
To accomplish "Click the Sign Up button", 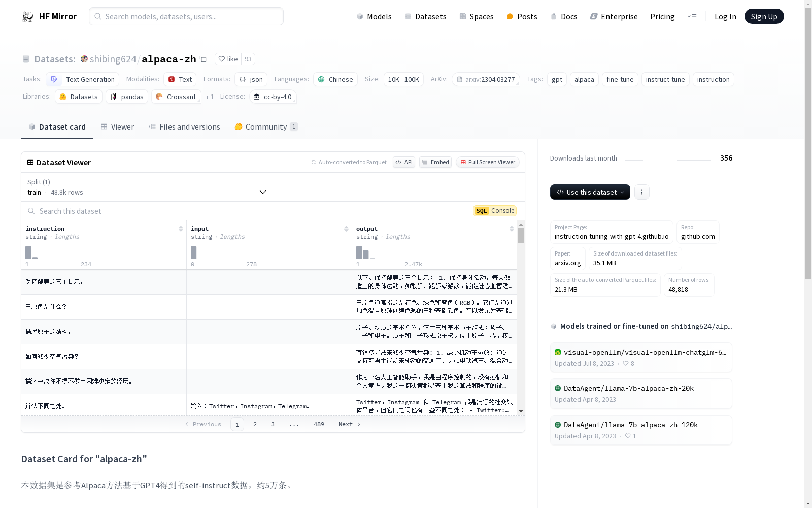I will click(x=764, y=16).
